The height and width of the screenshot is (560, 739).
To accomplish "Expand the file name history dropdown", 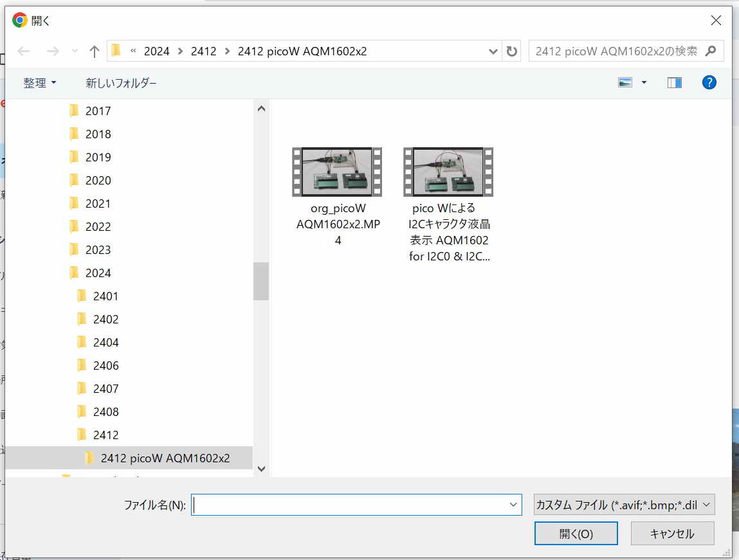I will coord(513,505).
